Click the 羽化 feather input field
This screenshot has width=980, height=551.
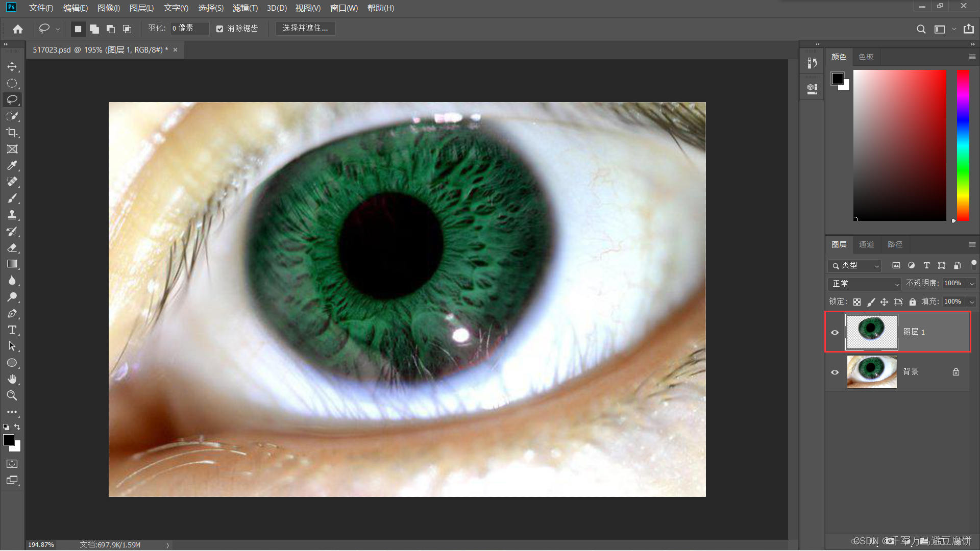click(x=189, y=28)
